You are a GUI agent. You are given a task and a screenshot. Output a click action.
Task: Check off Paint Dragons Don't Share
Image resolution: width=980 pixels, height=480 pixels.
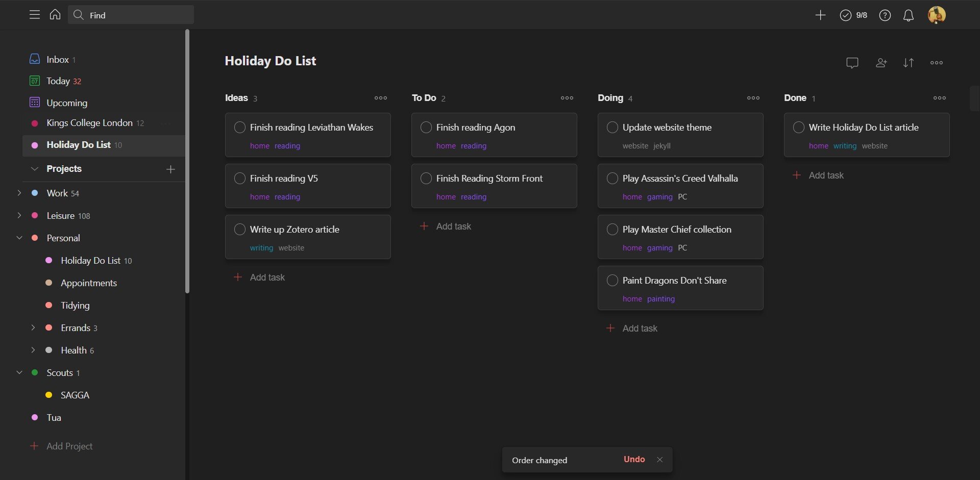[612, 281]
